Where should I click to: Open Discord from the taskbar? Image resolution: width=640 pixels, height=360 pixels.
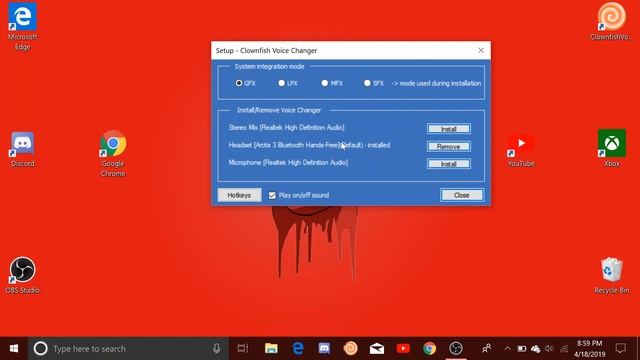(324, 349)
